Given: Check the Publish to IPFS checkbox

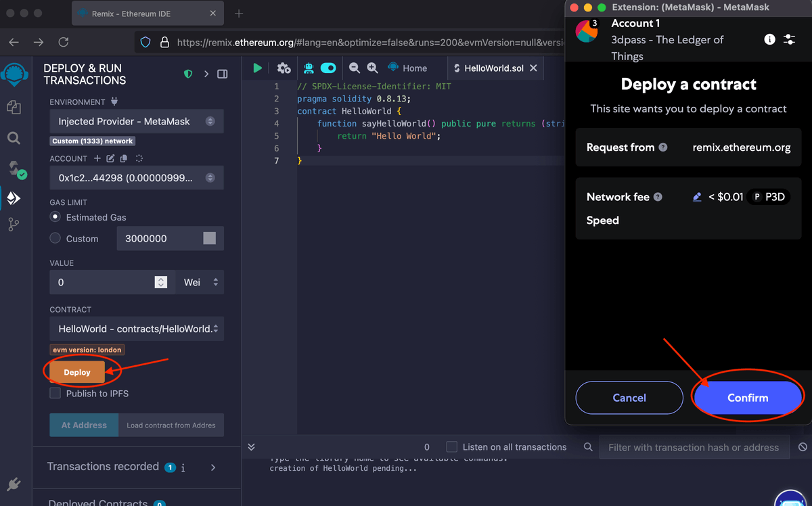Looking at the screenshot, I should coord(55,393).
